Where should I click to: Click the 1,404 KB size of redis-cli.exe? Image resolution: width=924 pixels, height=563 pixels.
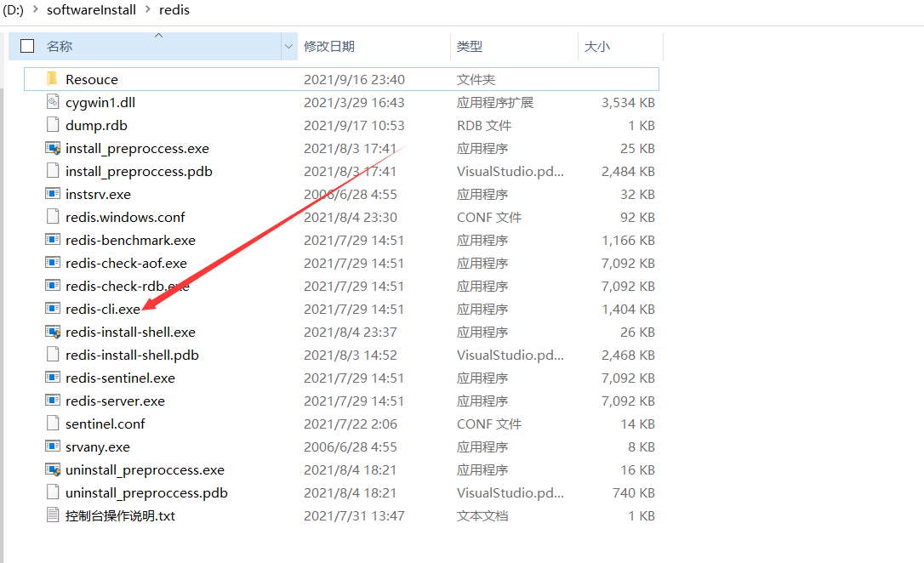(628, 310)
